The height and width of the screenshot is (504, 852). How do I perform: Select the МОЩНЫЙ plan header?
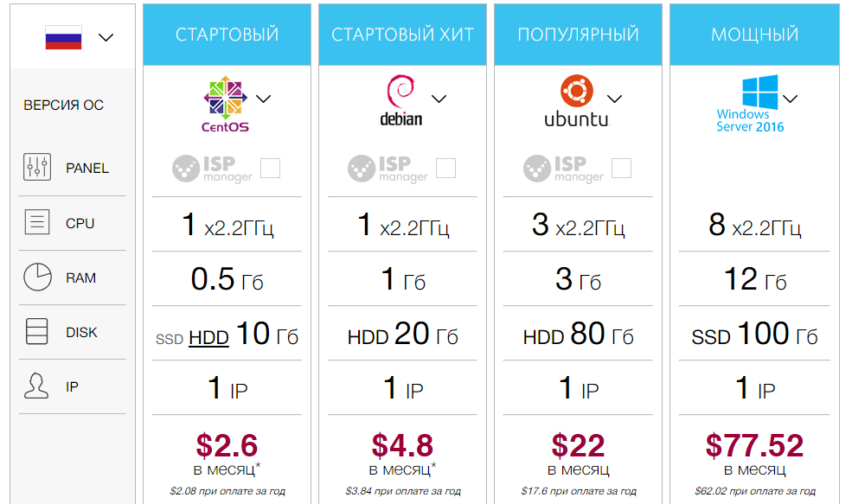click(753, 35)
